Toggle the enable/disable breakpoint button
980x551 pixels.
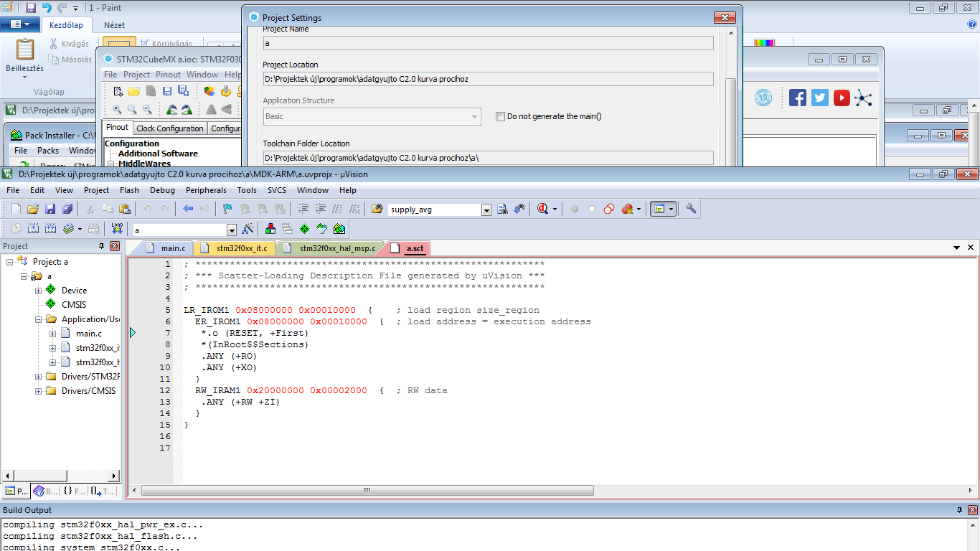pos(591,209)
